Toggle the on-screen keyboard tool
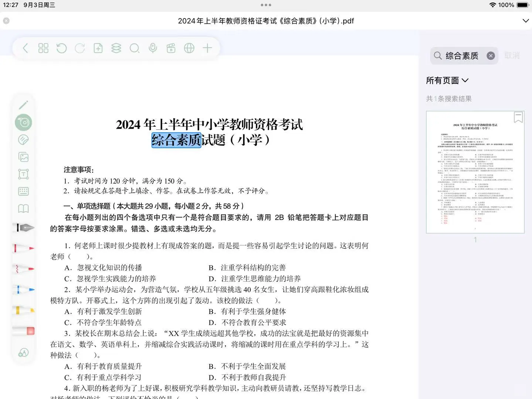The image size is (532, 399). pyautogui.click(x=23, y=191)
